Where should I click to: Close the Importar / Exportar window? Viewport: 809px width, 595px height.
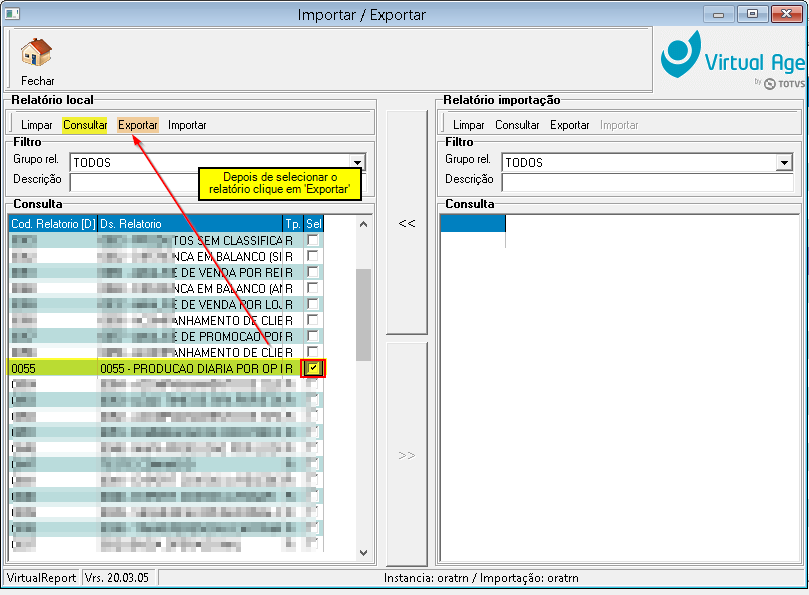click(x=786, y=14)
